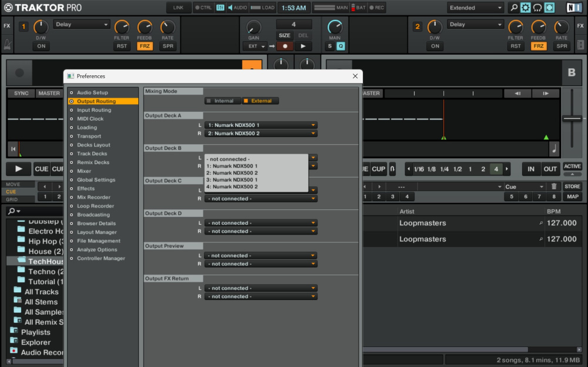The width and height of the screenshot is (588, 367).
Task: Open Output Deck A right channel dropdown
Action: tap(261, 134)
